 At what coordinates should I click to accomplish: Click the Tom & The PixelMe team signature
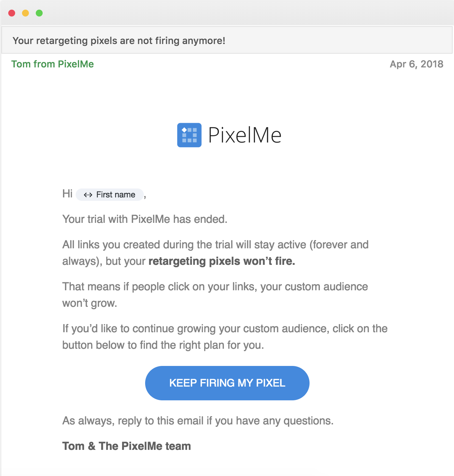pyautogui.click(x=127, y=446)
